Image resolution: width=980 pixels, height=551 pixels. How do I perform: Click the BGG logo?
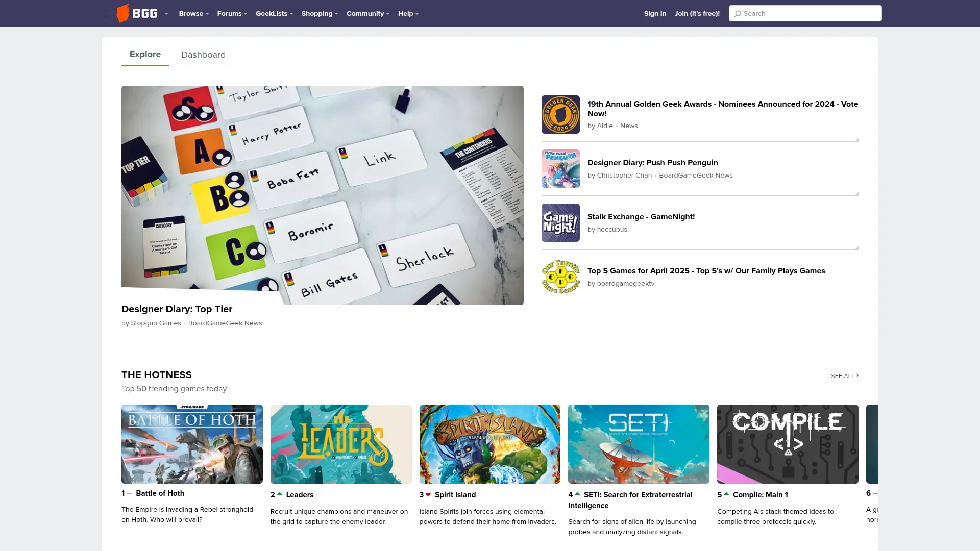tap(137, 13)
